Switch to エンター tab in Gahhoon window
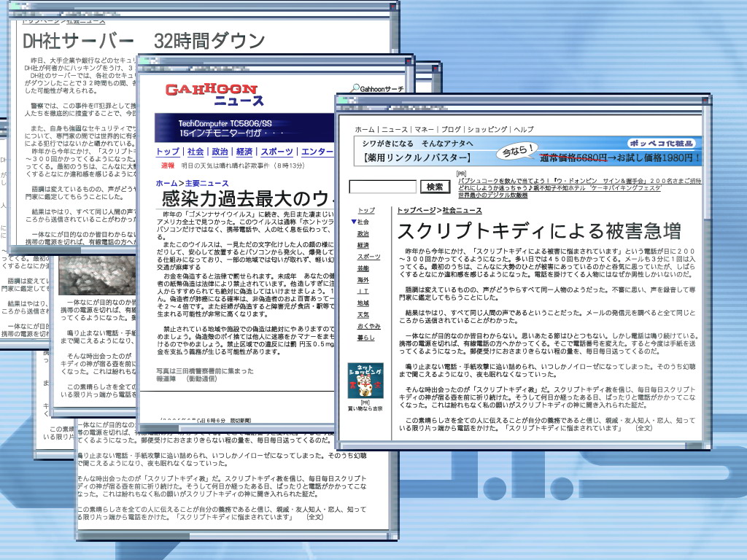The image size is (747, 560). (317, 152)
